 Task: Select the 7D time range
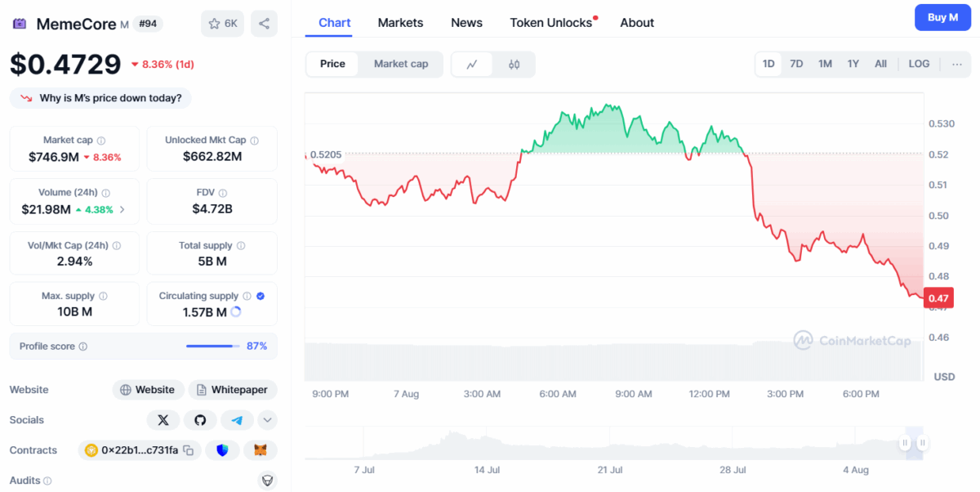click(796, 64)
